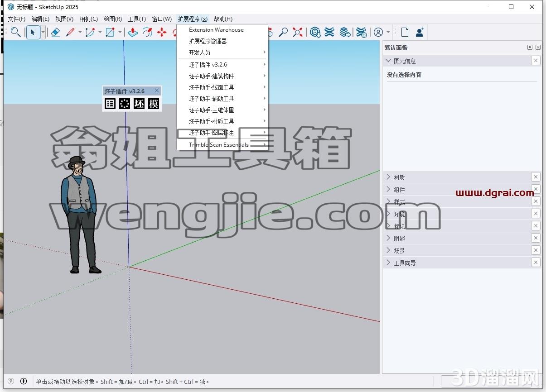The height and width of the screenshot is (392, 546).
Task: Select the Rectangle shape tool
Action: point(110,32)
